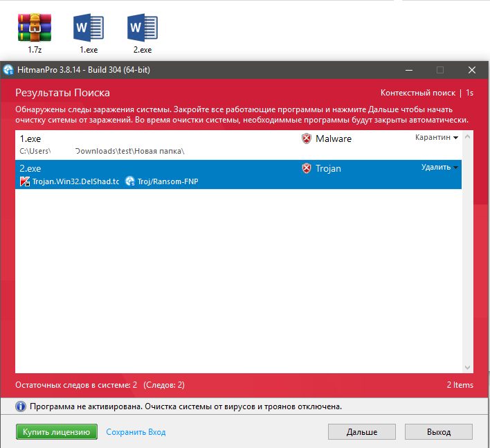The image size is (490, 448).
Task: Select the 2.exe file icon with Word logo
Action: point(143,28)
